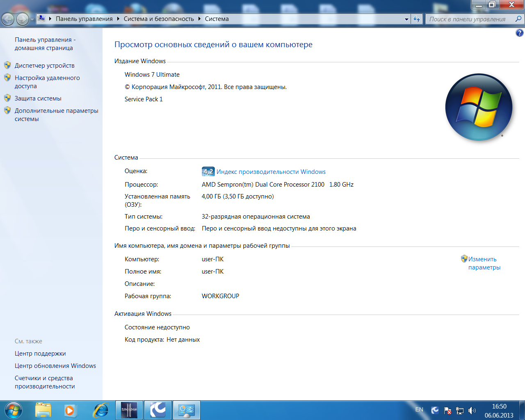Screen dimensions: 525x420
Task: Open Панель управления - домашняя страница
Action: [x=45, y=44]
